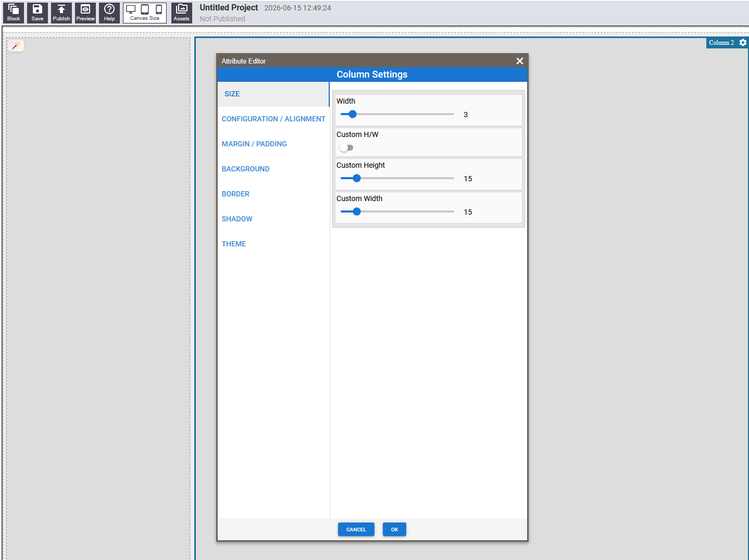Click the Custom Height slider
Screen dimensions: 749x560
(x=397, y=178)
